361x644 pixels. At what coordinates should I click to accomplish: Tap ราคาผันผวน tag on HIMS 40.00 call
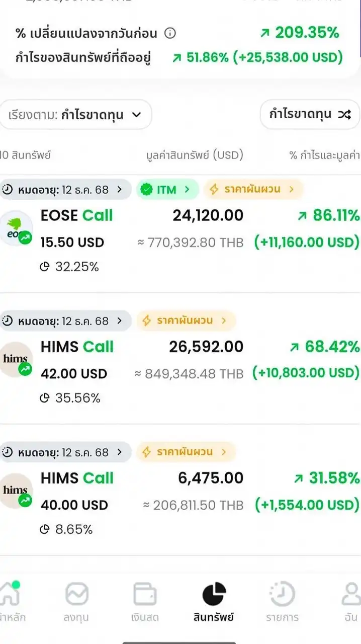[185, 452]
